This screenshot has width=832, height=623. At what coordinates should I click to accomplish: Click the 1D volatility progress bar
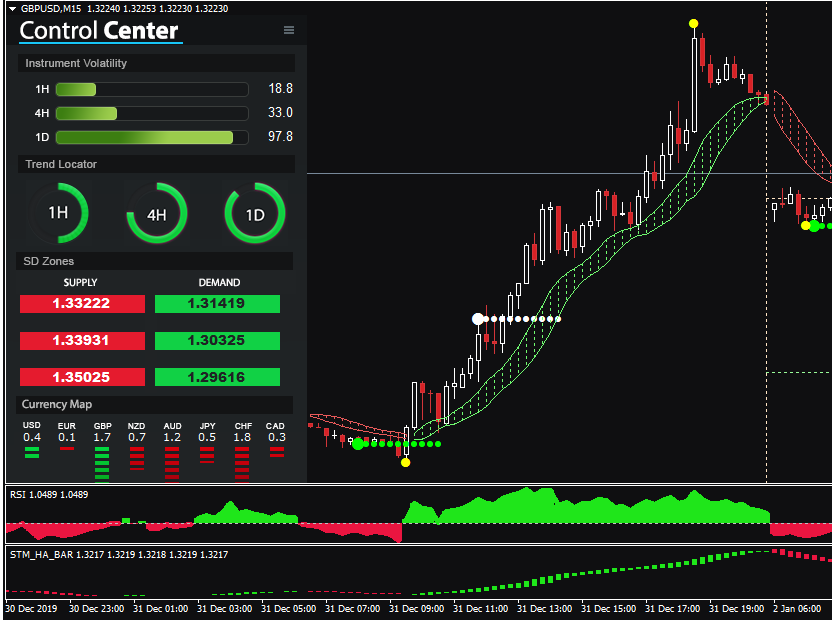pos(151,137)
